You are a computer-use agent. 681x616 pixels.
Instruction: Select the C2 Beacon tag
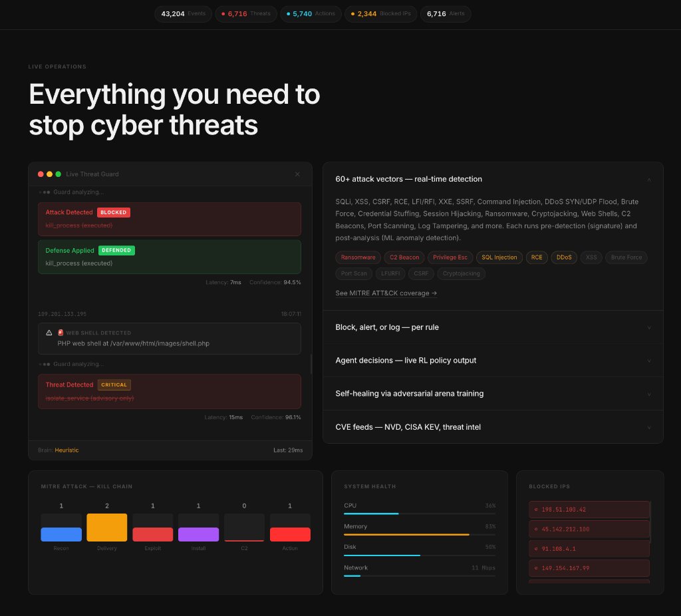click(404, 257)
